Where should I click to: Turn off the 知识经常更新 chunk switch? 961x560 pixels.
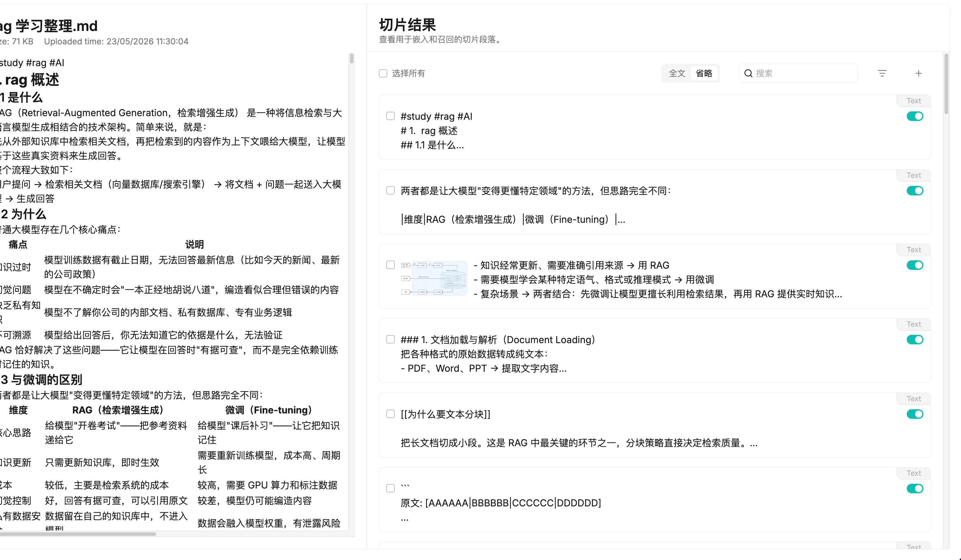pos(915,265)
